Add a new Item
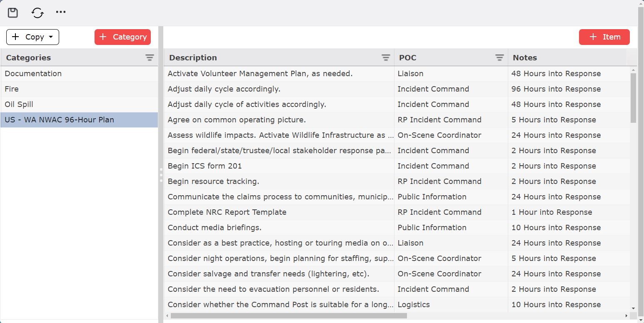 [x=604, y=37]
